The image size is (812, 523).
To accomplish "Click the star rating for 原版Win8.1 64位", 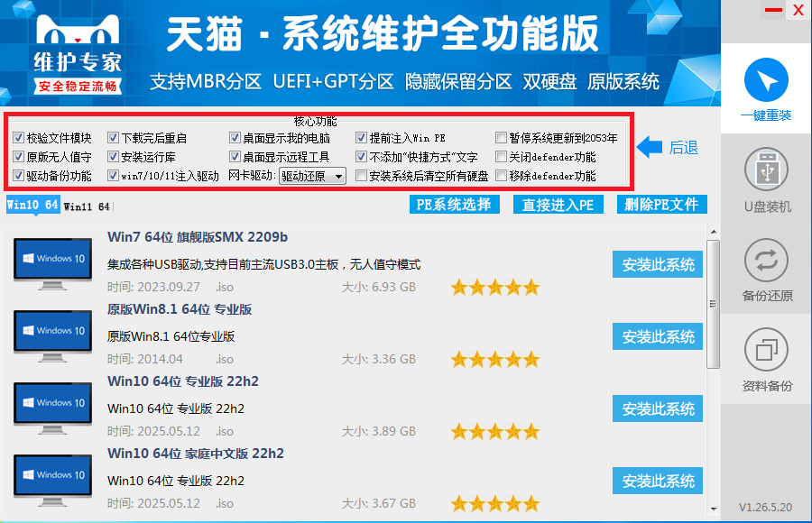I will click(495, 360).
